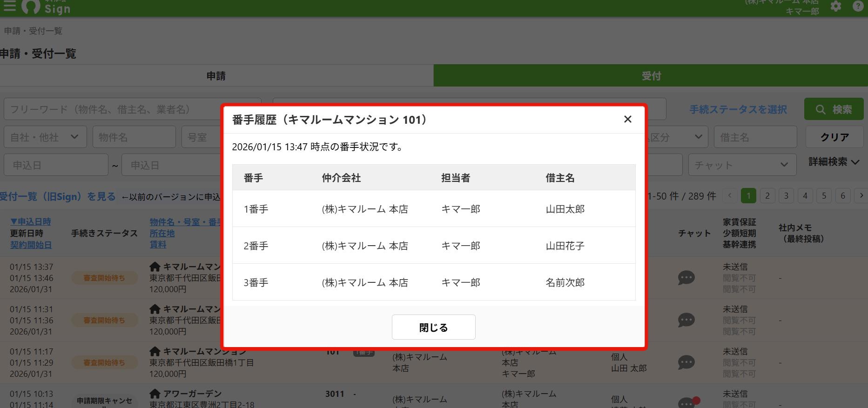Click house icon in 01/15 11:17 row
Screen dimensions: 868x408
click(x=155, y=351)
